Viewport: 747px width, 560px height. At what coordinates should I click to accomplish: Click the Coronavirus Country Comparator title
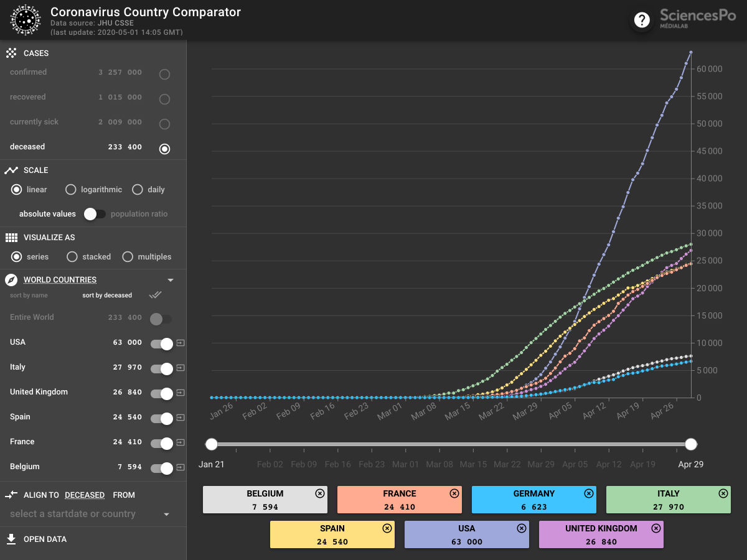[x=146, y=12]
